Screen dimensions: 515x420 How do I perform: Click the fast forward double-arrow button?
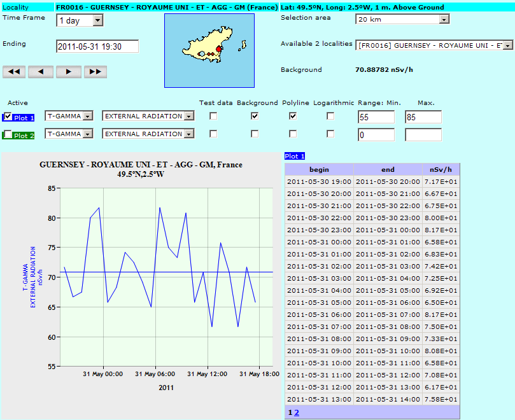tap(95, 72)
